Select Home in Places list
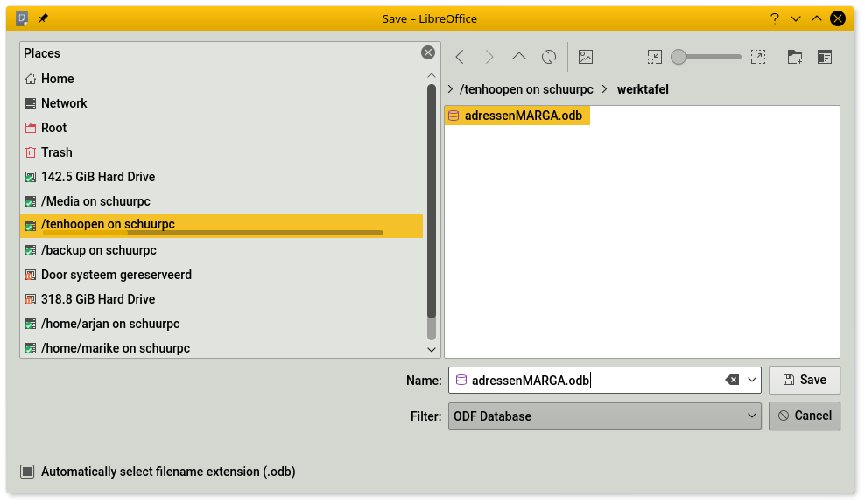The width and height of the screenshot is (865, 504). pyautogui.click(x=57, y=79)
